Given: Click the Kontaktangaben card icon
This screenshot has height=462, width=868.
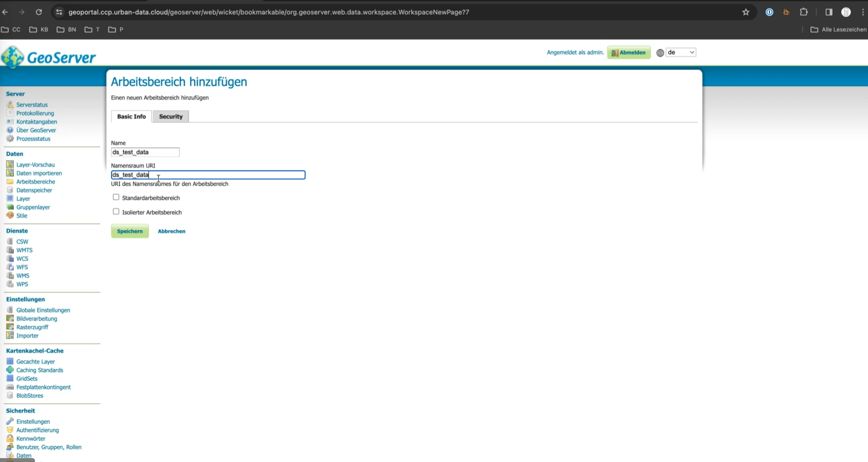Looking at the screenshot, I should (x=10, y=122).
